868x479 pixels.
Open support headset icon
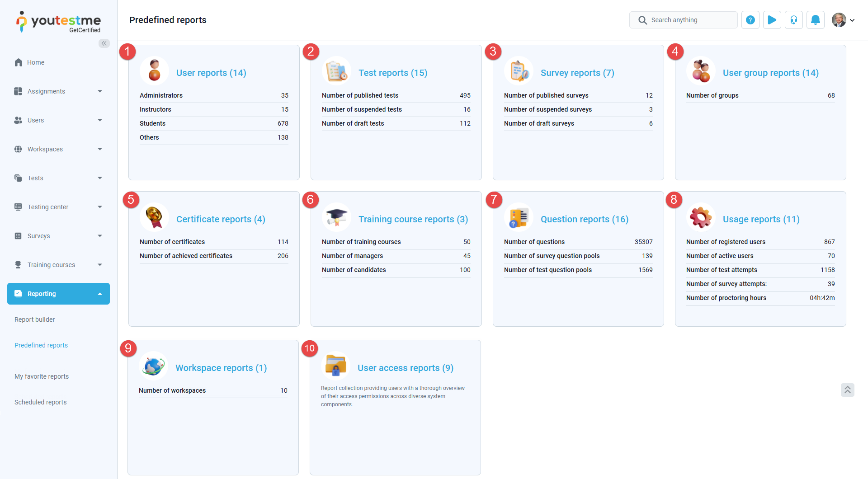click(x=794, y=20)
